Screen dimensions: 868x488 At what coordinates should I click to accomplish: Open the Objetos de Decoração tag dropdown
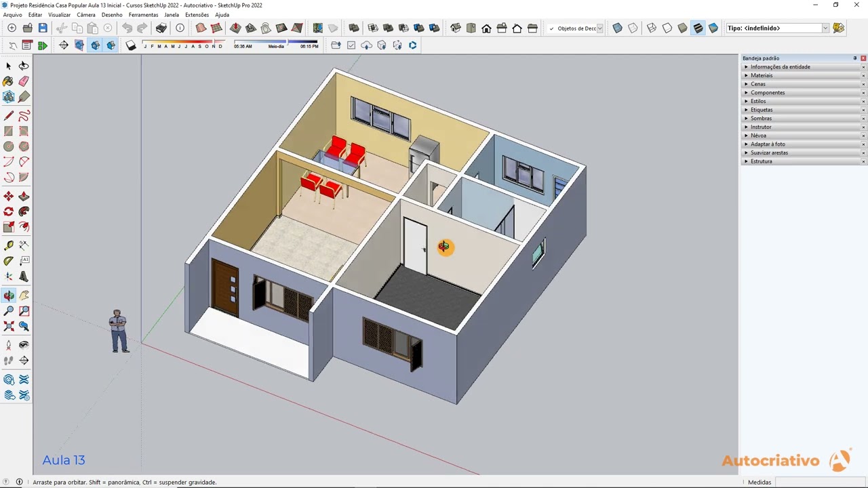click(599, 28)
